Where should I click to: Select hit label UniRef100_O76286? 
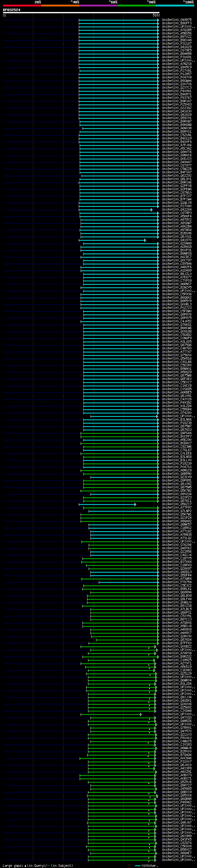[x=177, y=545]
